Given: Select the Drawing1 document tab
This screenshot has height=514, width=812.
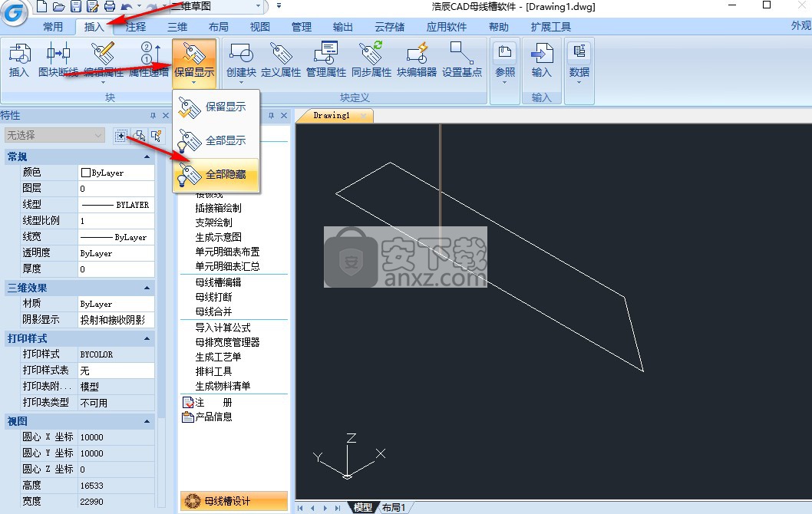Looking at the screenshot, I should click(334, 115).
